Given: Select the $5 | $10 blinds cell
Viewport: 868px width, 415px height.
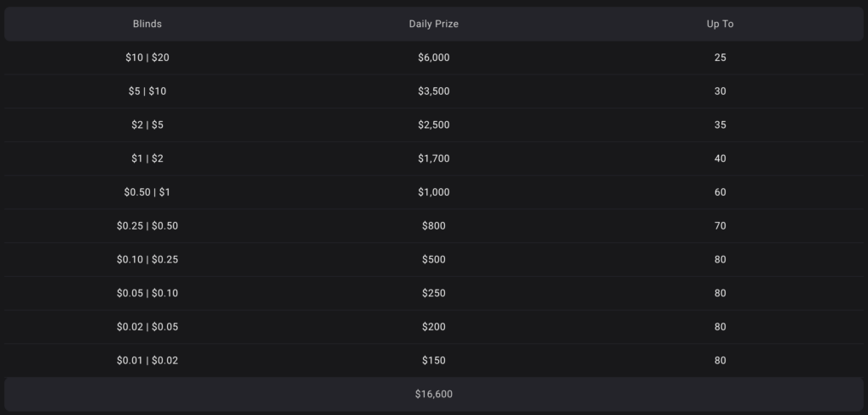Looking at the screenshot, I should click(x=147, y=91).
